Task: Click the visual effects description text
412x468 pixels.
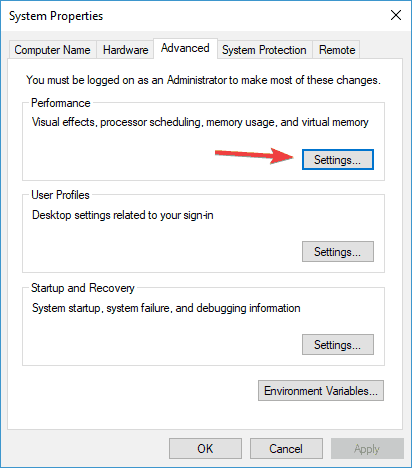Action: [x=200, y=122]
